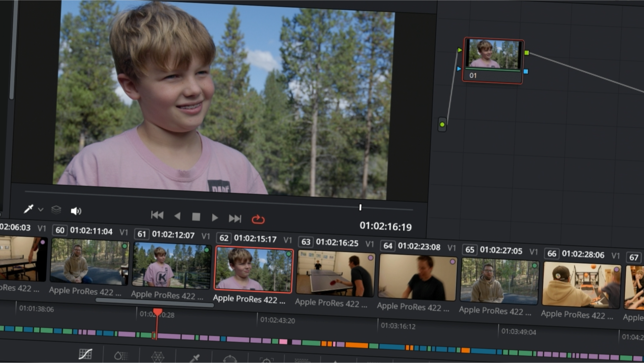Expand the picker tool dropdown chevron
The width and height of the screenshot is (644, 363).
(41, 210)
